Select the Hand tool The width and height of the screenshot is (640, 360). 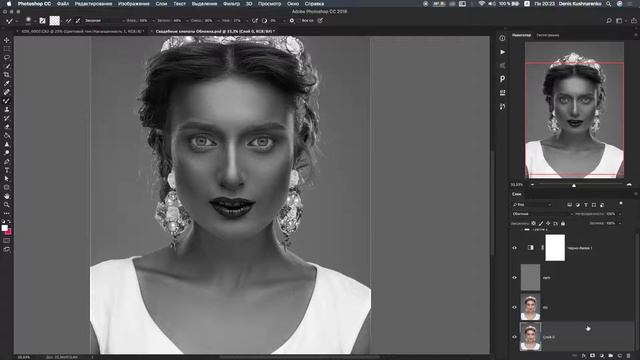click(7, 196)
